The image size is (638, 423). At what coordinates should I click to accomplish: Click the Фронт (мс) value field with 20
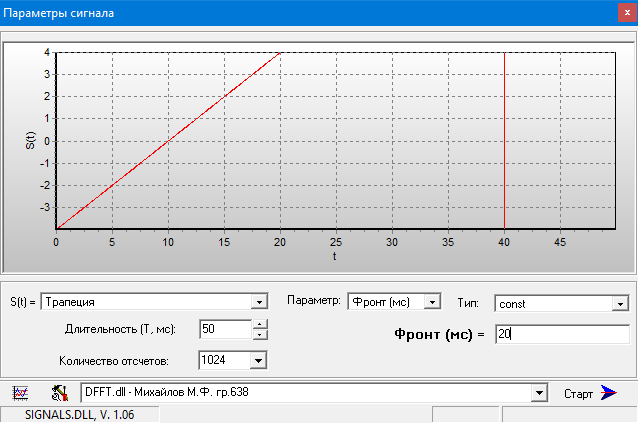(562, 334)
